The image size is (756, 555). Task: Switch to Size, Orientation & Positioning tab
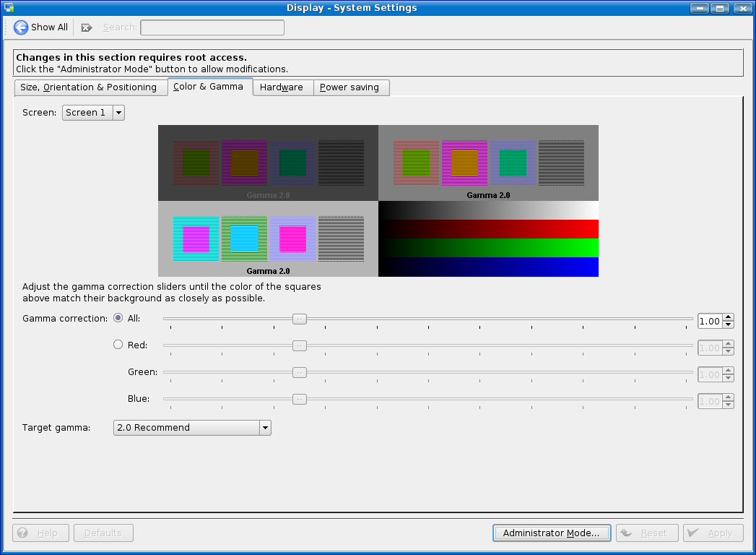pyautogui.click(x=89, y=87)
